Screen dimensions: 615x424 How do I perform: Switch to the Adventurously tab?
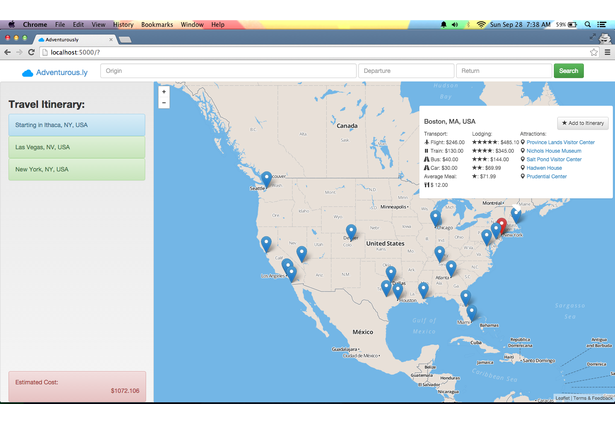coord(75,40)
